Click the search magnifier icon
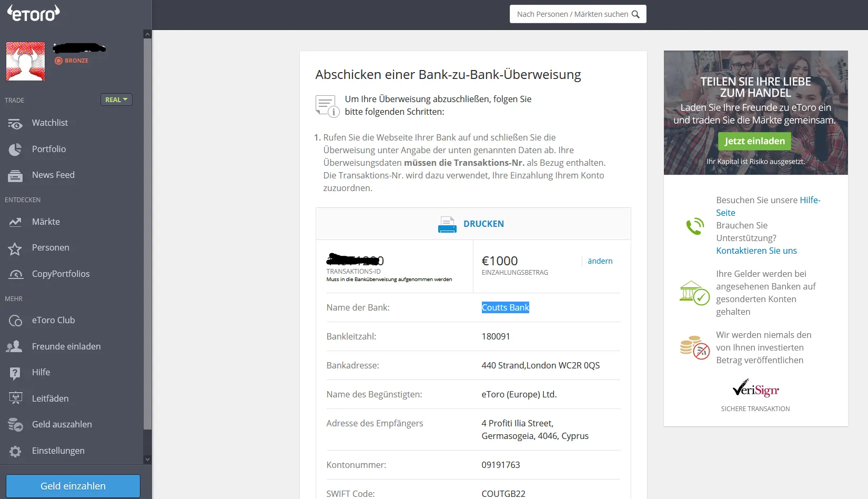The width and height of the screenshot is (868, 499). pos(635,14)
